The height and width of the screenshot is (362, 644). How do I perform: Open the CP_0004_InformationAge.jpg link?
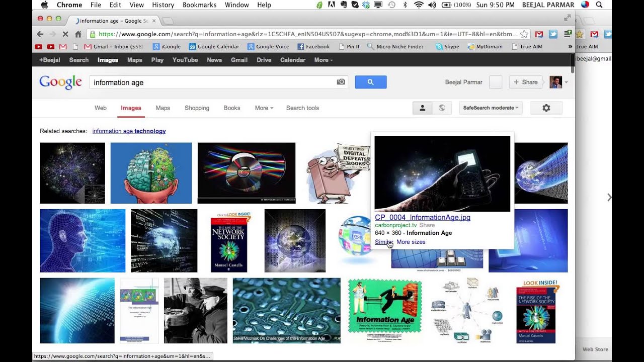click(x=423, y=217)
